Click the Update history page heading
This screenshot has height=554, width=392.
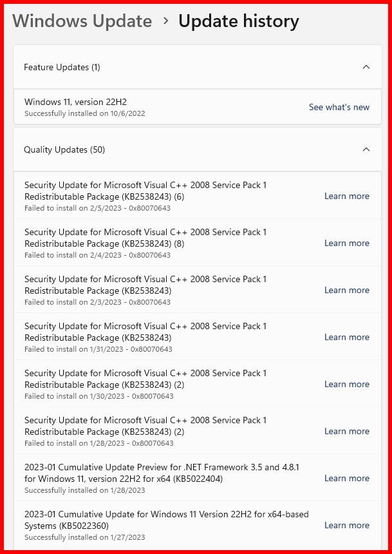click(239, 21)
